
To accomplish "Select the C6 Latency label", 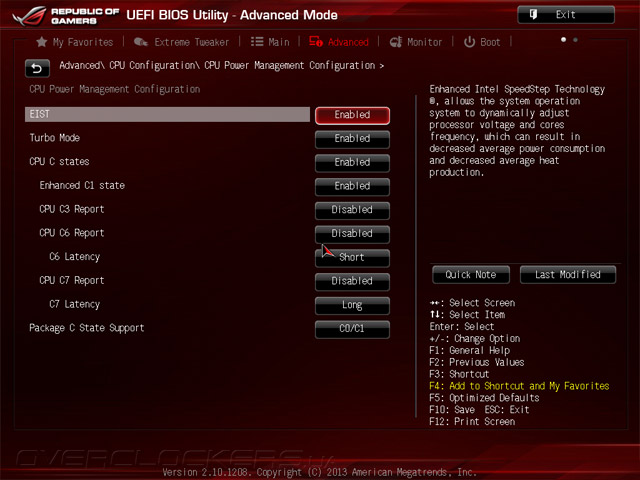I will click(x=75, y=257).
